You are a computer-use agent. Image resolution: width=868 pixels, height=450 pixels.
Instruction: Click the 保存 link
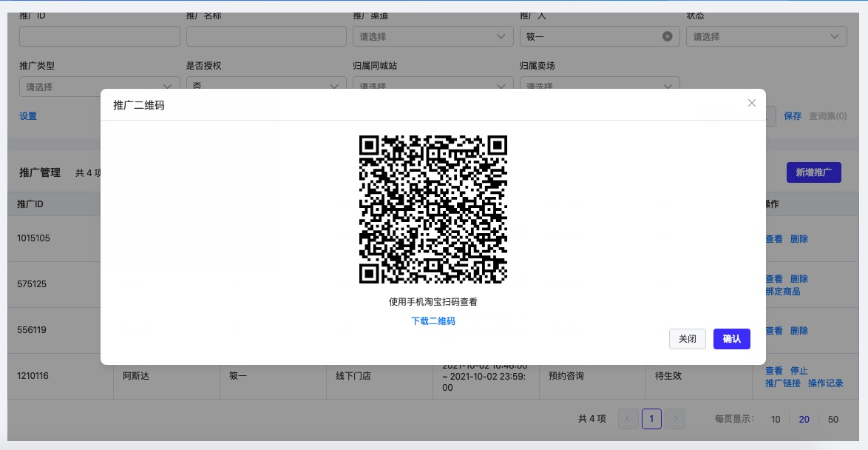(x=792, y=115)
